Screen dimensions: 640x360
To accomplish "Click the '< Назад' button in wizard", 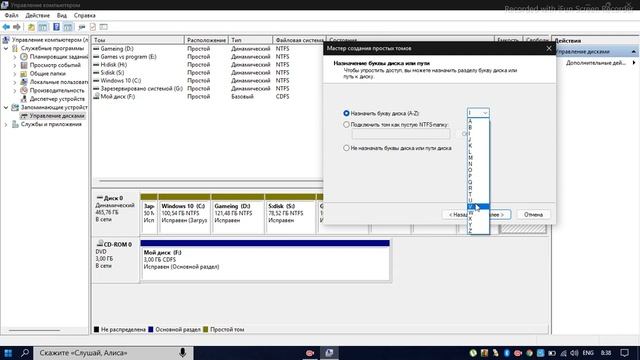I will coord(454,214).
